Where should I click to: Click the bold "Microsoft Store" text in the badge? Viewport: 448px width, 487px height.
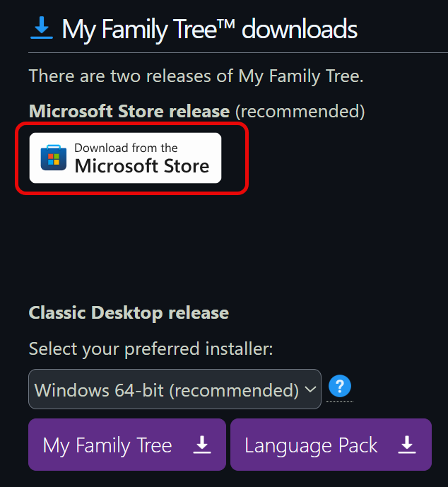[x=142, y=166]
